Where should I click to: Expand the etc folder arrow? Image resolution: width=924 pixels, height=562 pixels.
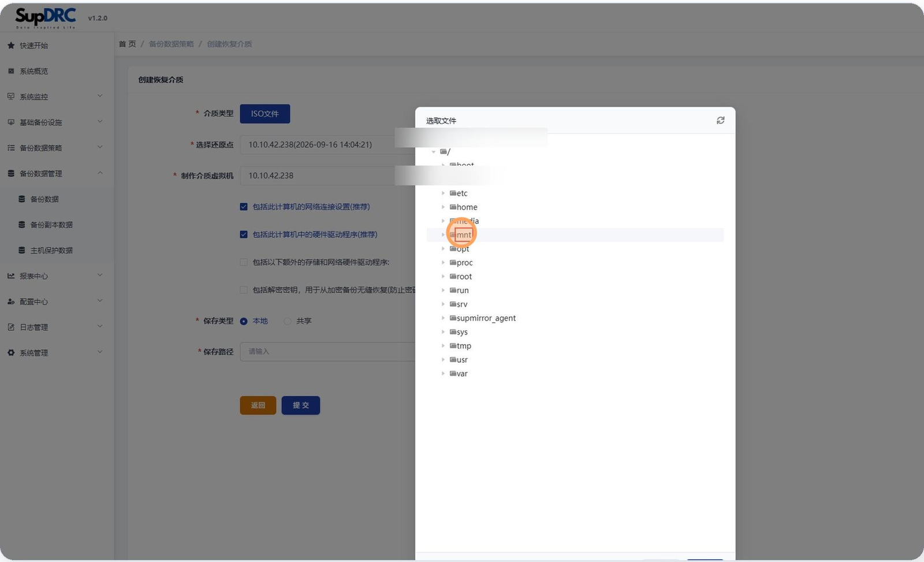(x=444, y=193)
